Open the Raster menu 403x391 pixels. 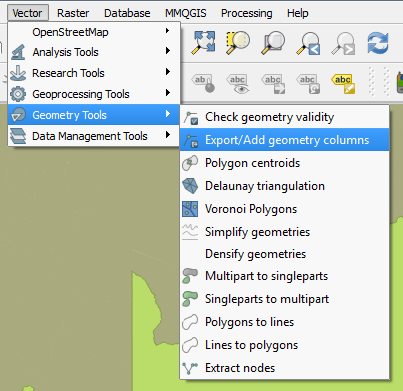(x=73, y=13)
